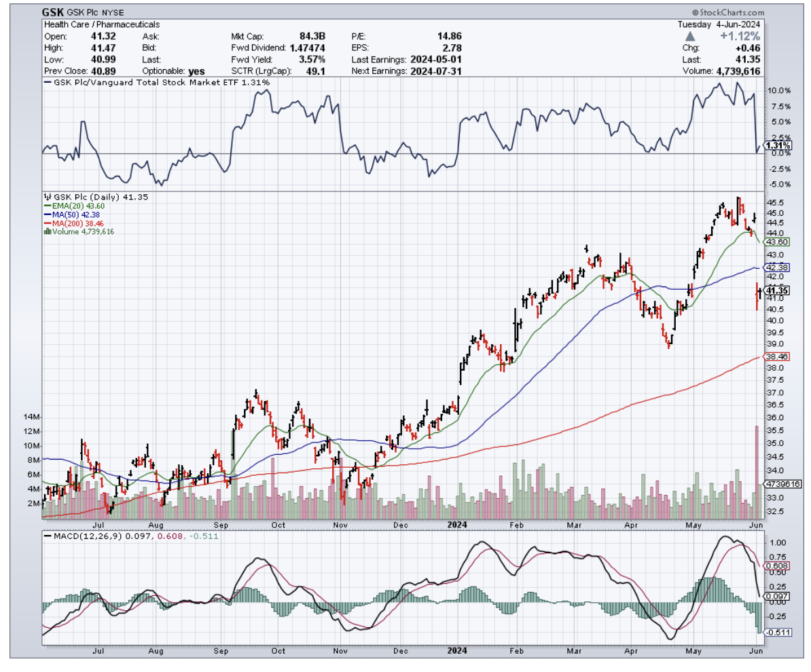This screenshot has width=811, height=672.
Task: Click the Open value 41.32
Action: pyautogui.click(x=103, y=36)
